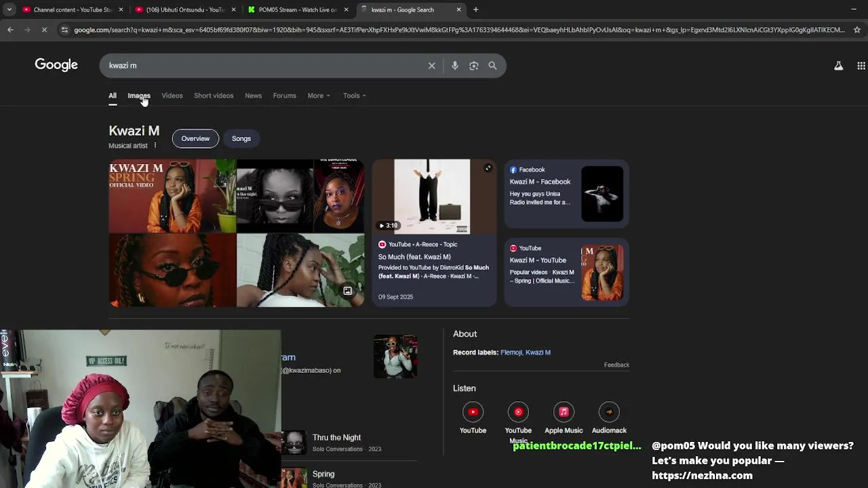This screenshot has height=488, width=868.
Task: Open the braided hair with plant image
Action: pos(300,270)
